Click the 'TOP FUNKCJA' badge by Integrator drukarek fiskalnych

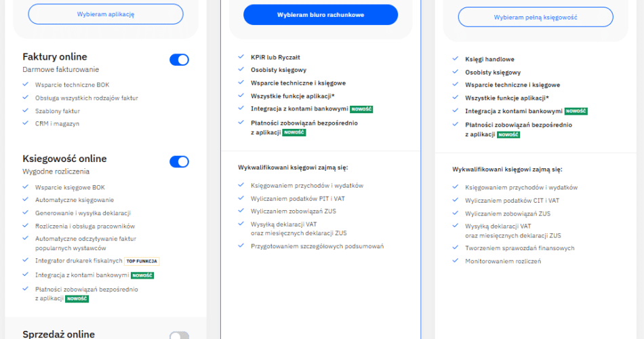pos(142,260)
